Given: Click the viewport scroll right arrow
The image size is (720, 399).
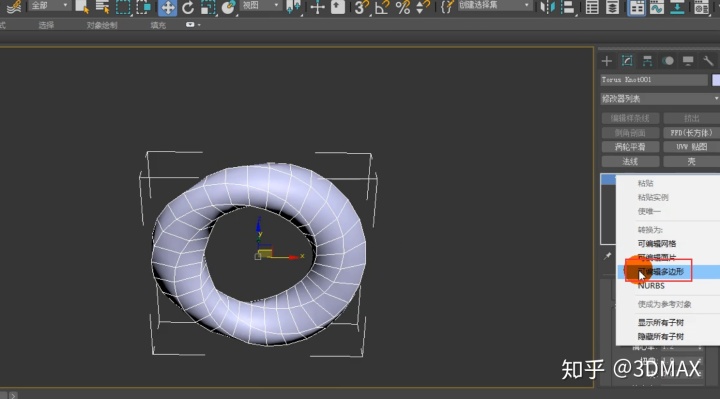Looking at the screenshot, I should [x=13, y=395].
